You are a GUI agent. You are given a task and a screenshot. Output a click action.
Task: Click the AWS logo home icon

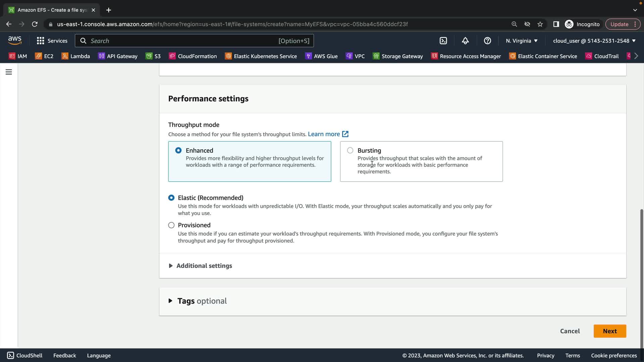[x=15, y=41]
